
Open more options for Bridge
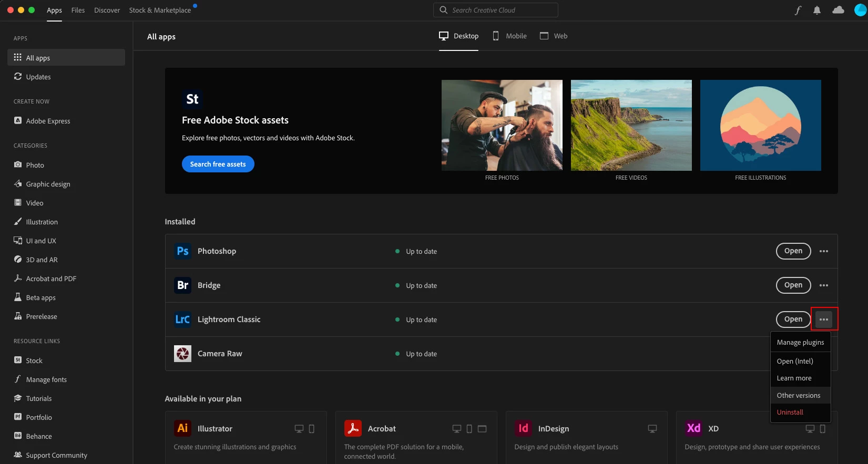coord(824,285)
